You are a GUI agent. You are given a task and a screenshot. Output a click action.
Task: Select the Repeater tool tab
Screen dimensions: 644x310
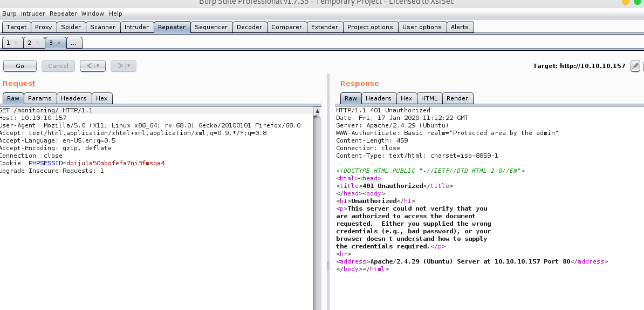click(x=172, y=27)
